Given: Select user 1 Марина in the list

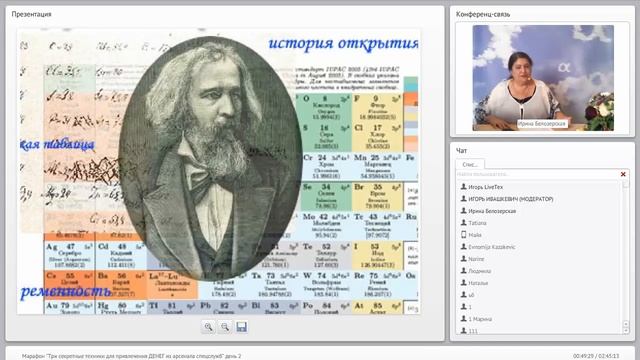Looking at the screenshot, I should click(x=480, y=319).
